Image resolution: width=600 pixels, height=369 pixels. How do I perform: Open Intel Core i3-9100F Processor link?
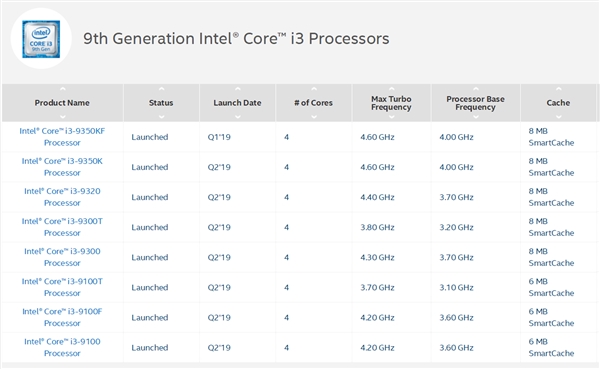pos(62,317)
